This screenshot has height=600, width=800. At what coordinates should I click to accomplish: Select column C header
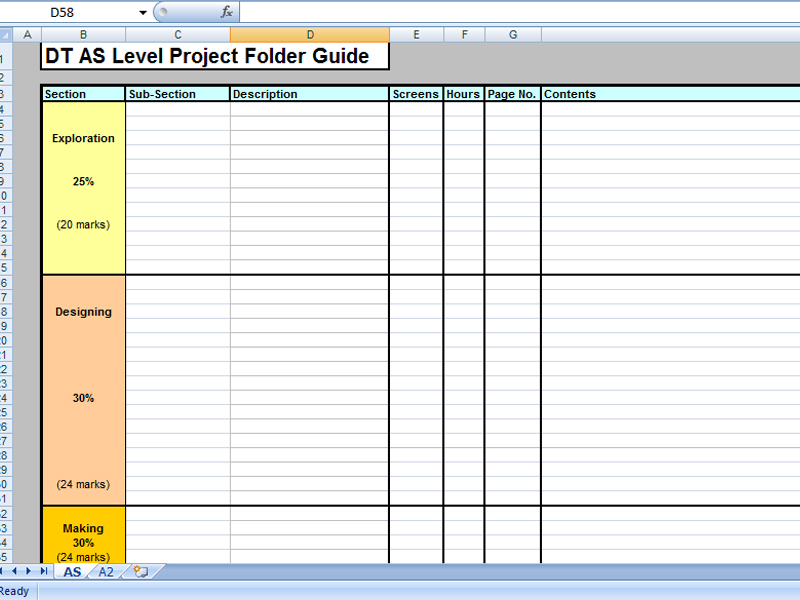point(178,35)
